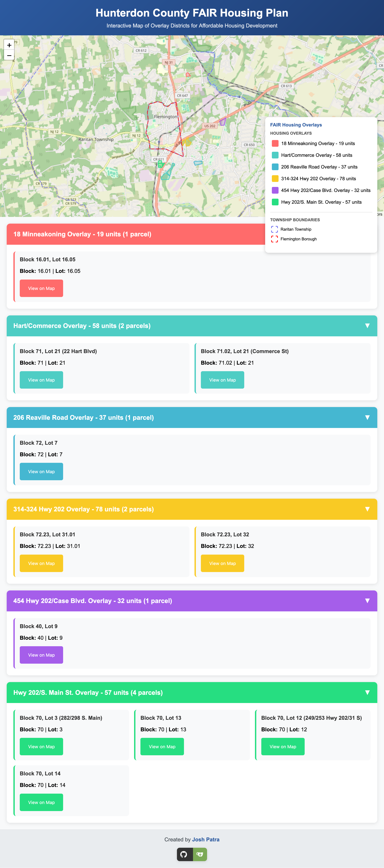Screen dimensions: 384x868
Task: Zoom out on the map
Action: [9, 55]
